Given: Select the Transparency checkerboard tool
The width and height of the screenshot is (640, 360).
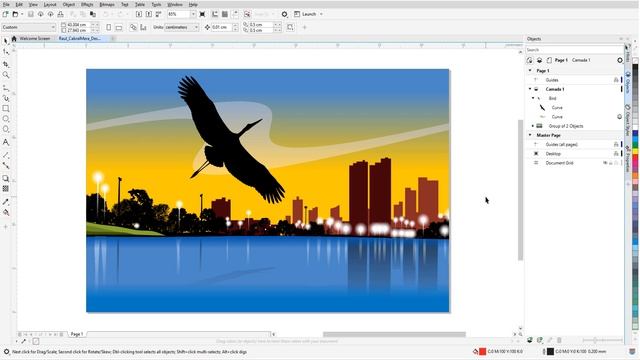Looking at the screenshot, I should pyautogui.click(x=6, y=189).
